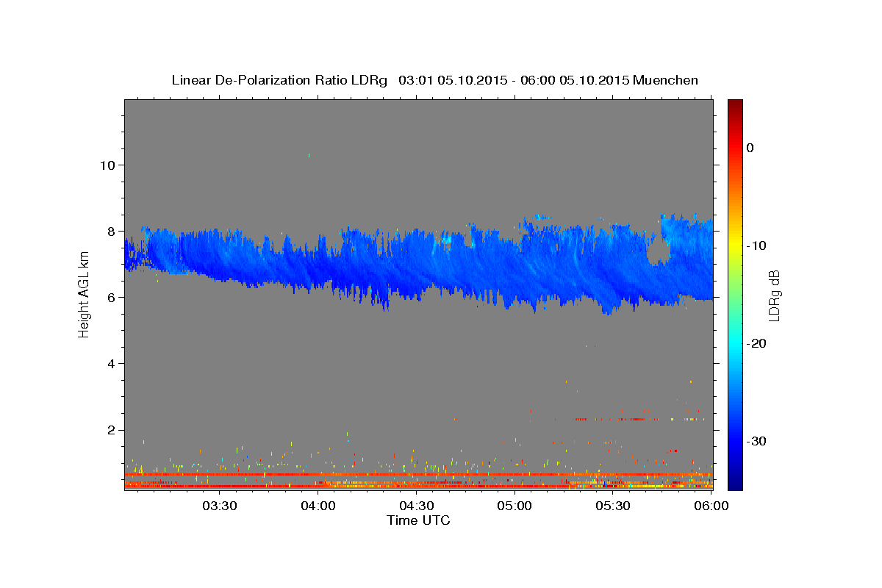882x588 pixels.
Task: Click the 'Height AGL km' y-axis label
Action: [x=84, y=294]
